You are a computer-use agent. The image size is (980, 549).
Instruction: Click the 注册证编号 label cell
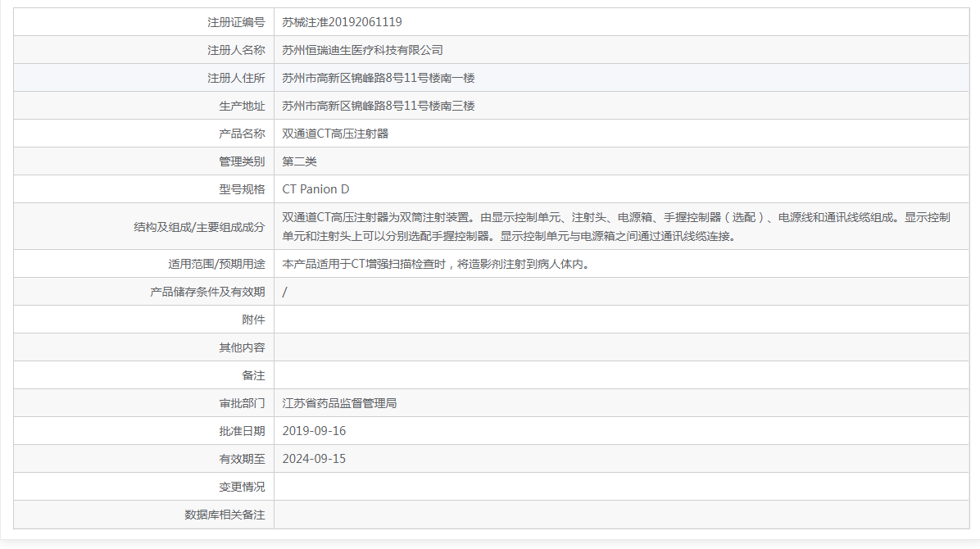pyautogui.click(x=143, y=22)
